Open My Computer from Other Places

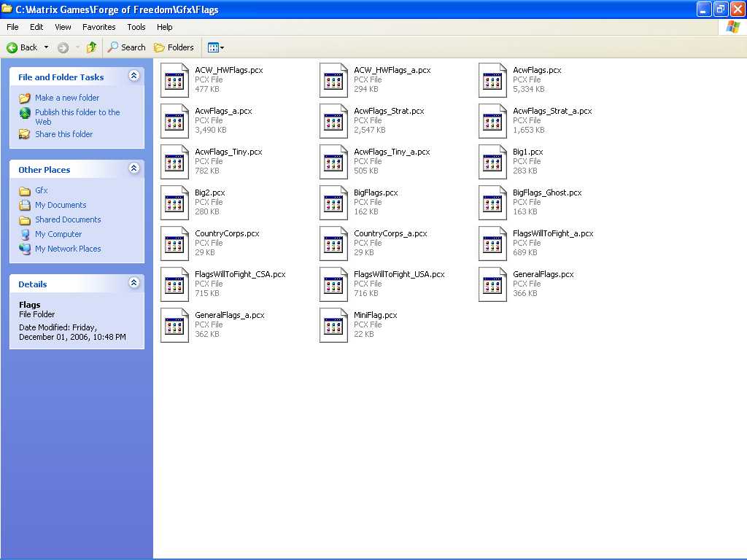58,234
